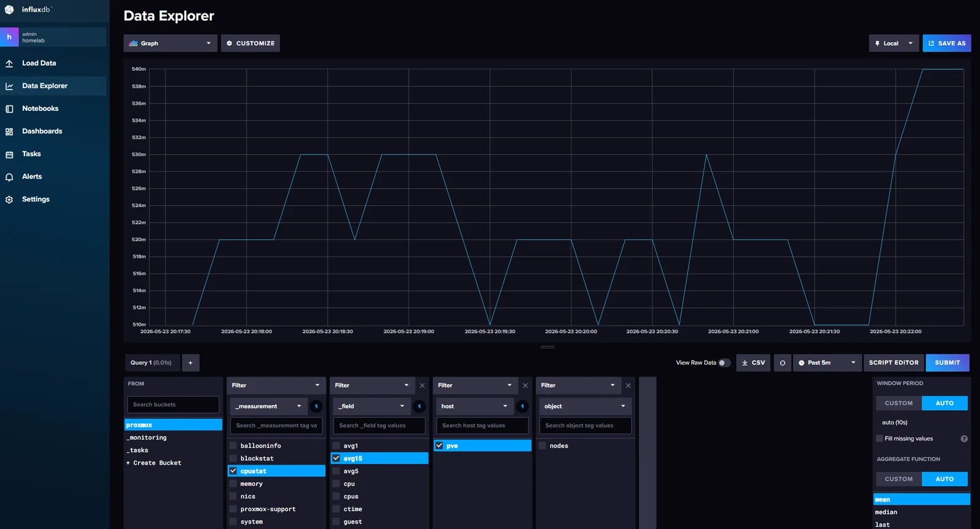This screenshot has width=980, height=529.
Task: Open the object tag key dropdown
Action: [585, 406]
